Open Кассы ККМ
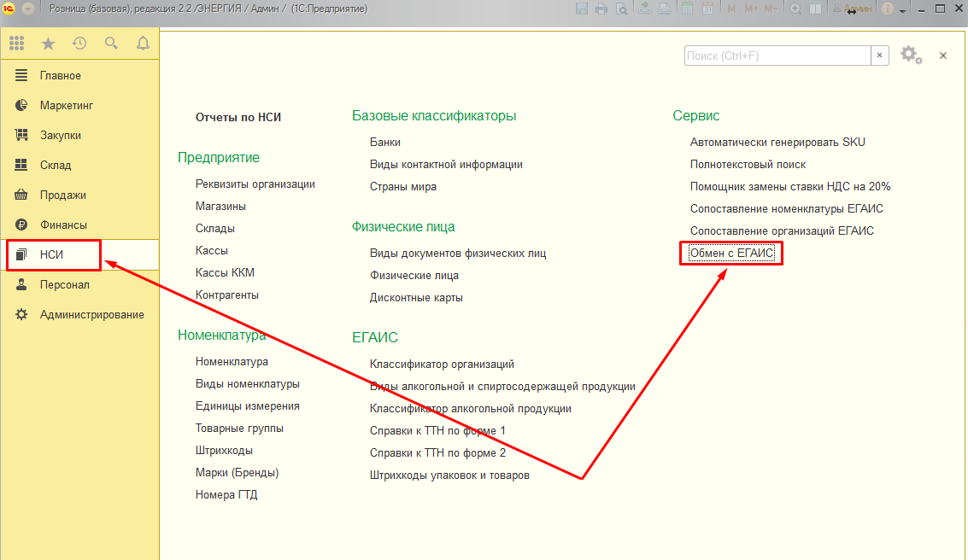This screenshot has height=560, width=968. tap(225, 272)
